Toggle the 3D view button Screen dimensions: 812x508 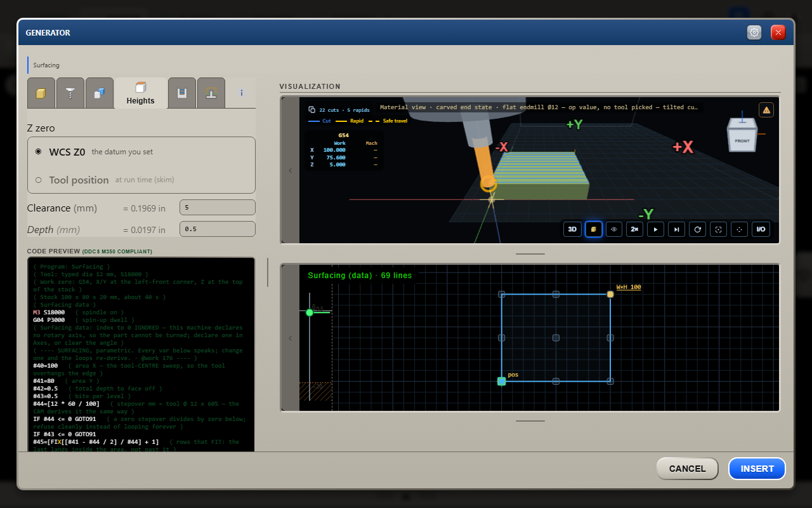[x=572, y=229]
